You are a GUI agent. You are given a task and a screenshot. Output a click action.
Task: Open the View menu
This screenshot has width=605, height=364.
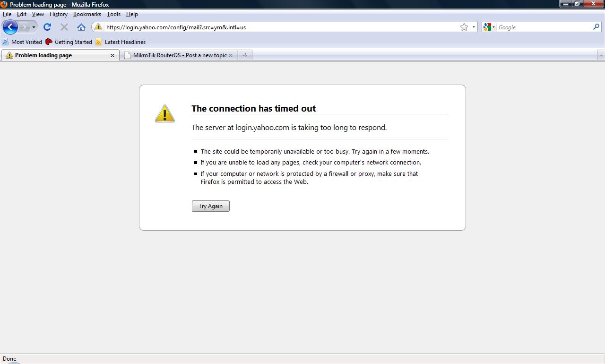click(x=38, y=14)
